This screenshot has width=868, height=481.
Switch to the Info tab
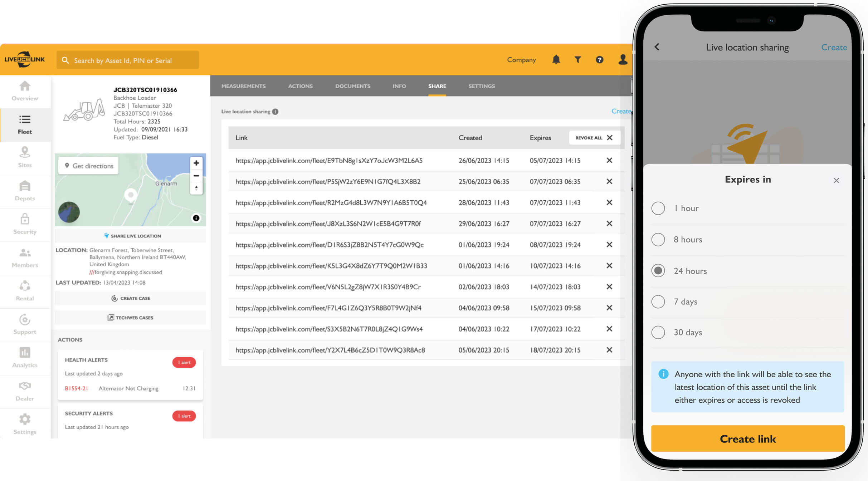pyautogui.click(x=399, y=86)
